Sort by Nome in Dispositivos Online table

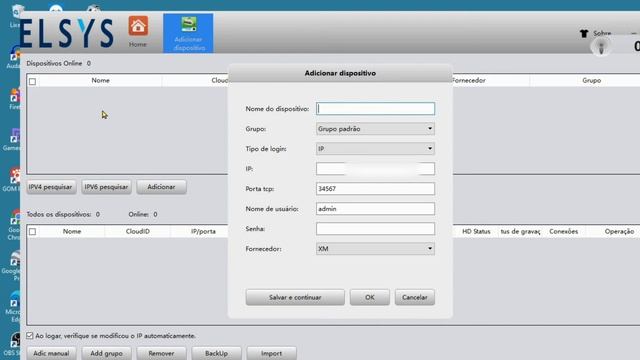pyautogui.click(x=100, y=80)
